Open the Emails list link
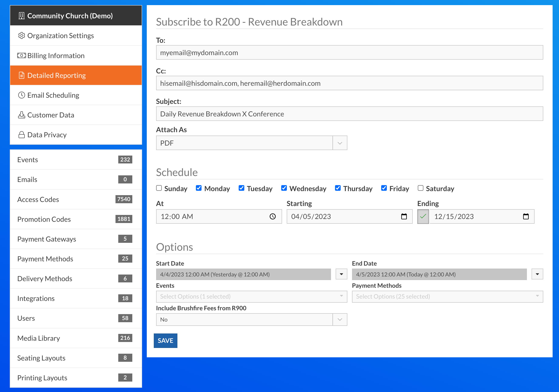Screen dimensions: 559x392 [x=76, y=179]
